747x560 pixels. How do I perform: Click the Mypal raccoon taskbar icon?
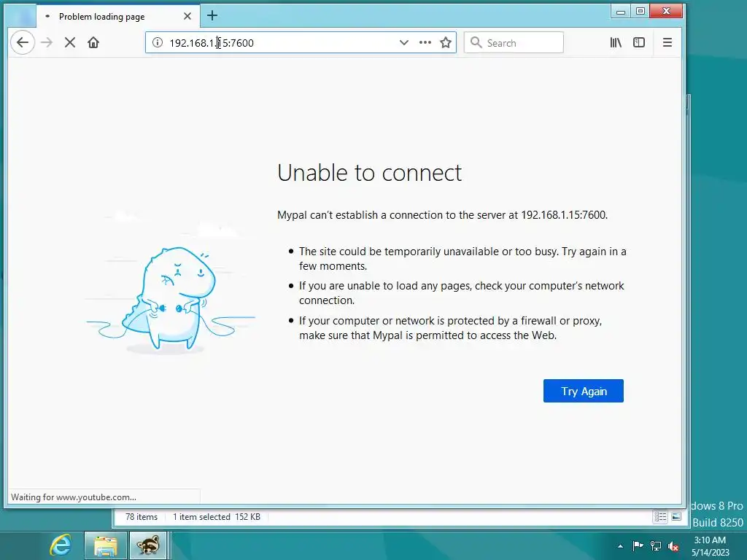[147, 545]
